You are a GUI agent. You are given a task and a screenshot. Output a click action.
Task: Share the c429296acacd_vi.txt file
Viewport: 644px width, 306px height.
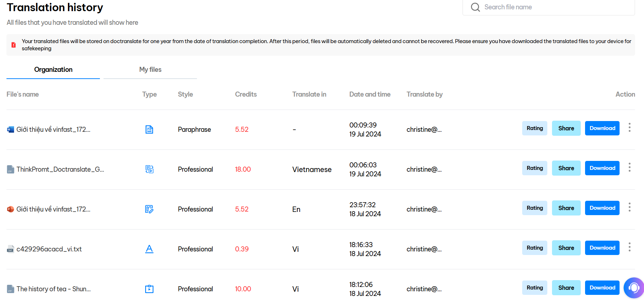point(566,248)
